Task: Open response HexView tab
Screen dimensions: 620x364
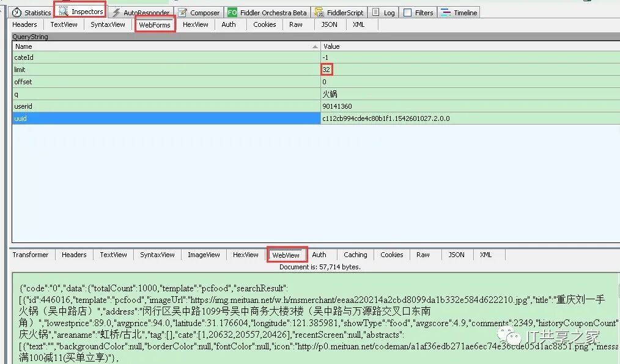Action: click(x=246, y=255)
